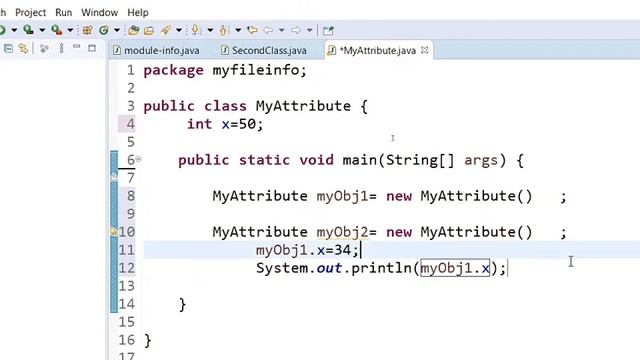Open the Search dropdown arrow
The image size is (640, 360).
click(179, 30)
